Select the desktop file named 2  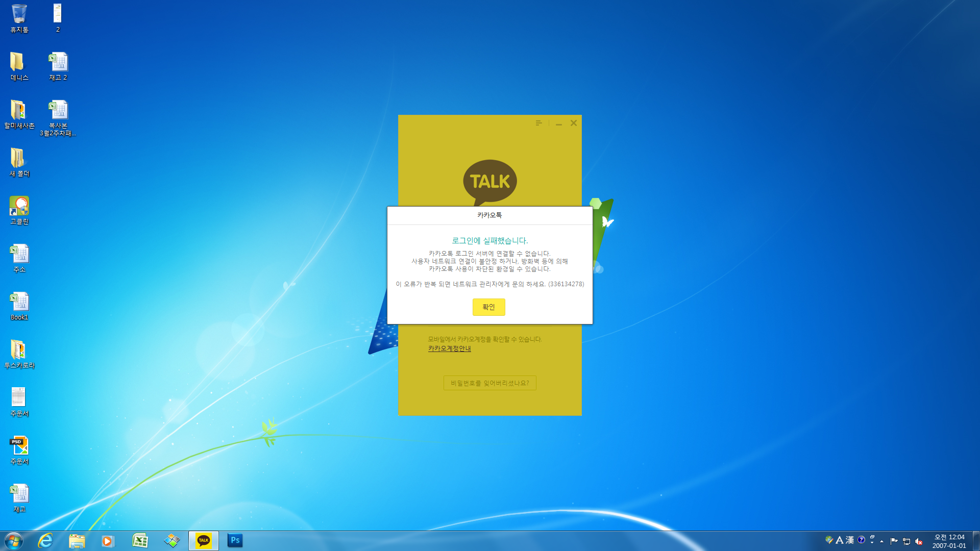[x=58, y=19]
